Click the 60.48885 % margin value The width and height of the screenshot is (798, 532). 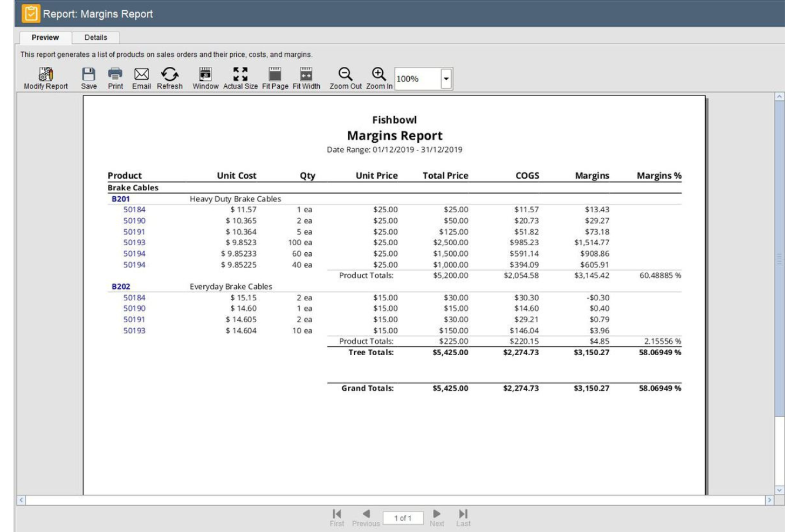(x=661, y=275)
